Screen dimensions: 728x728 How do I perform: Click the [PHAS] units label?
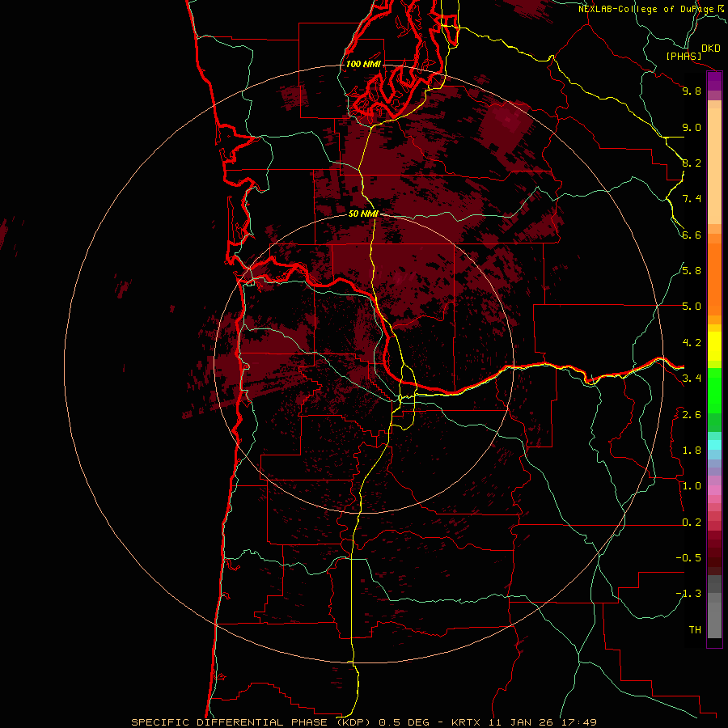pos(684,57)
